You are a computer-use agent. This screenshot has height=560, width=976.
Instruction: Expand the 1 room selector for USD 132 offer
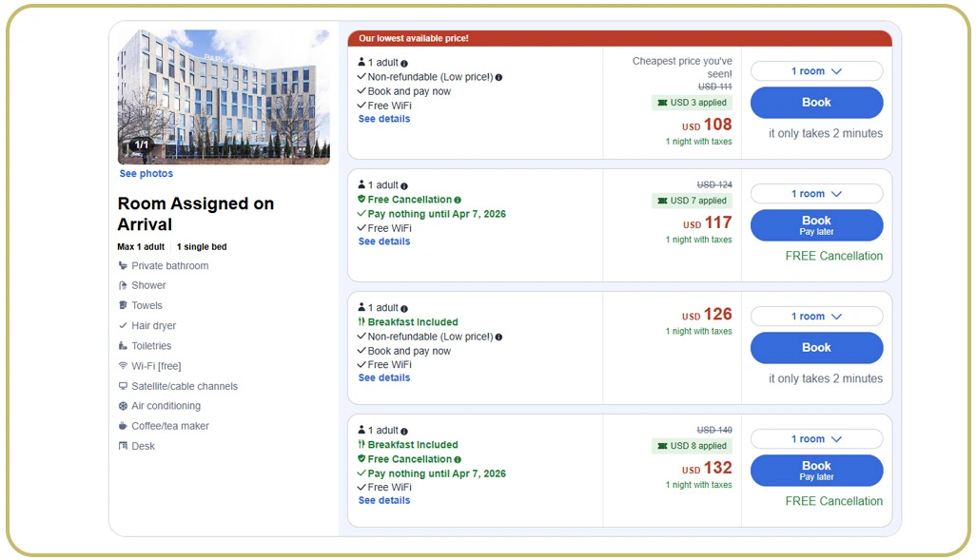[x=816, y=439]
